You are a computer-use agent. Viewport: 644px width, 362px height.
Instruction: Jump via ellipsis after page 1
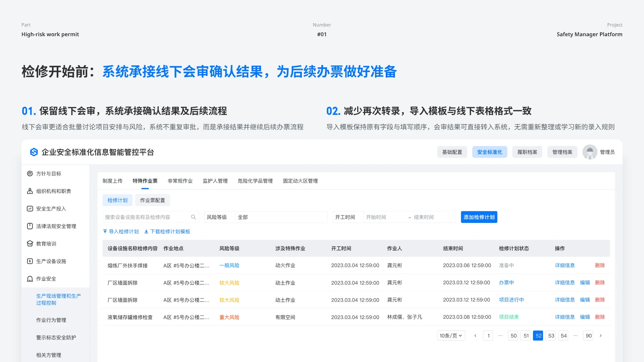pyautogui.click(x=500, y=336)
